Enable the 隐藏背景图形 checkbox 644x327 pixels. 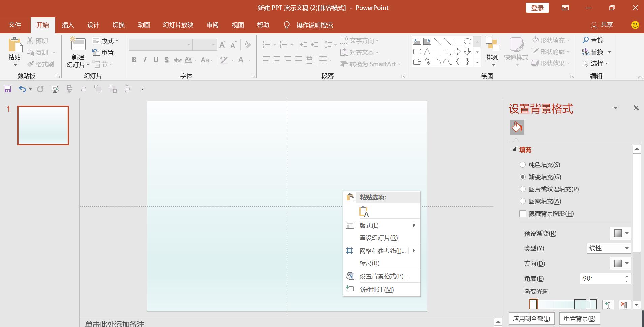pyautogui.click(x=523, y=213)
